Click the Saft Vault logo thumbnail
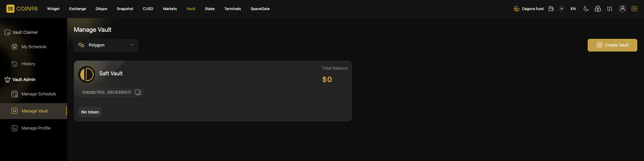Viewport: 644px width, 161px height. pos(87,74)
